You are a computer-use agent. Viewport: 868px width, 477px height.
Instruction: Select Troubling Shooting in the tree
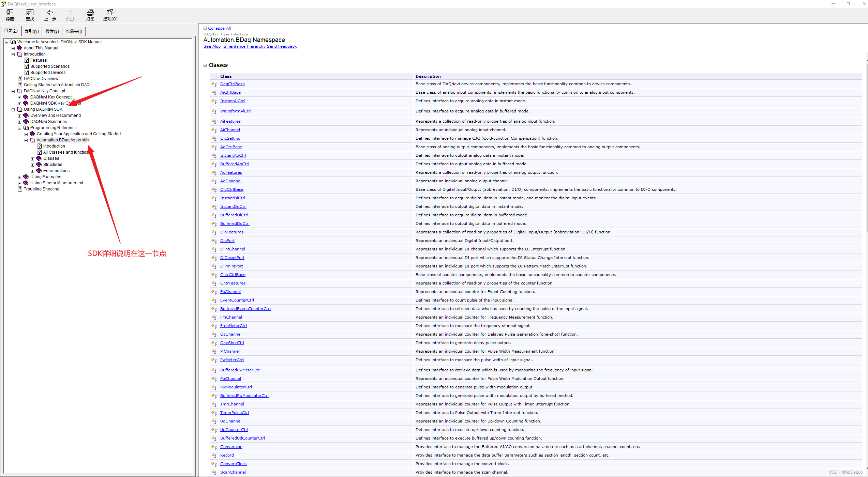point(41,189)
